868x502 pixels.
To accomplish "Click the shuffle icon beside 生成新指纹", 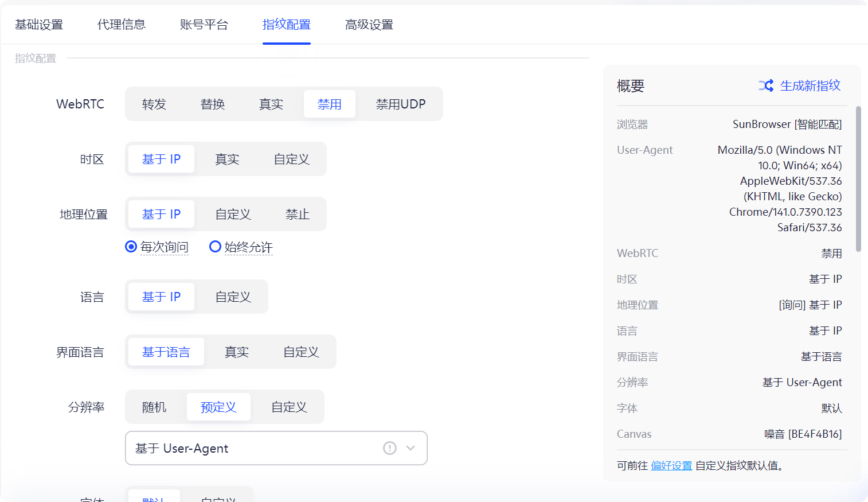I will (767, 85).
